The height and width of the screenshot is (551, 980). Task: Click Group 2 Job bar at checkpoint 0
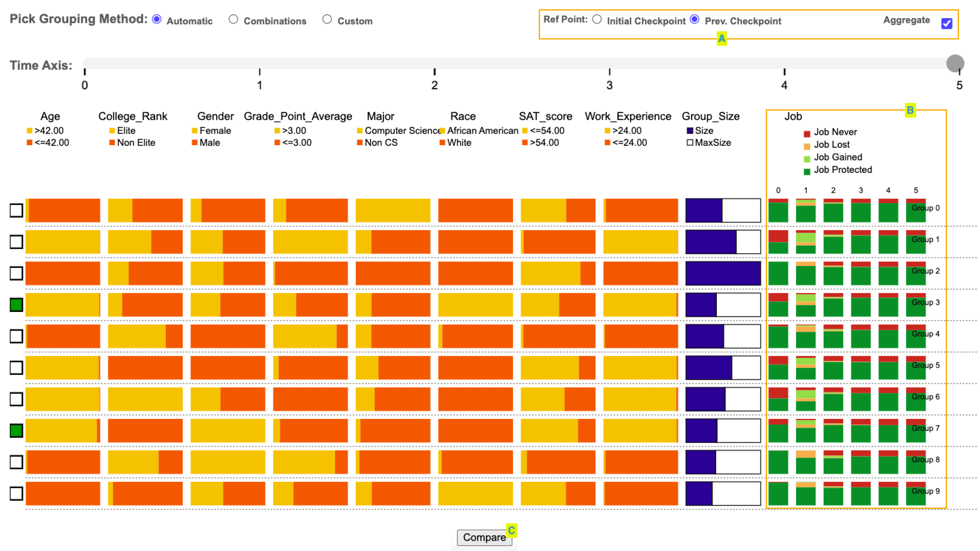(778, 274)
